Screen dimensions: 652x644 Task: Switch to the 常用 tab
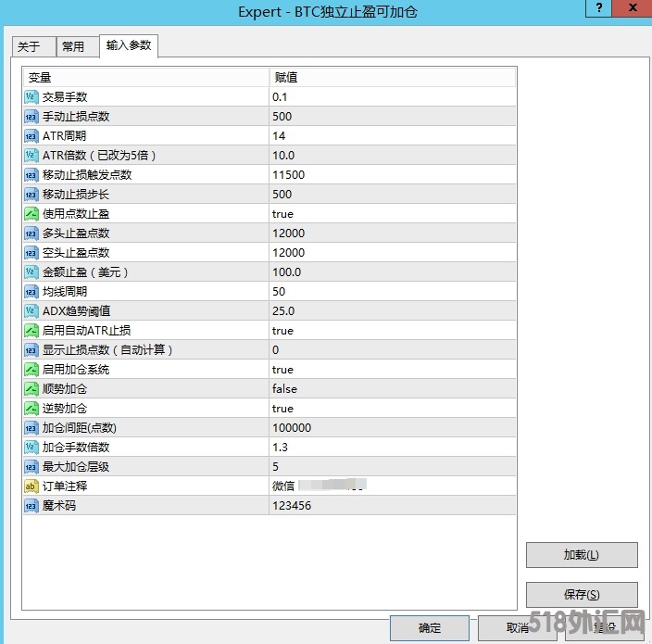pos(78,46)
